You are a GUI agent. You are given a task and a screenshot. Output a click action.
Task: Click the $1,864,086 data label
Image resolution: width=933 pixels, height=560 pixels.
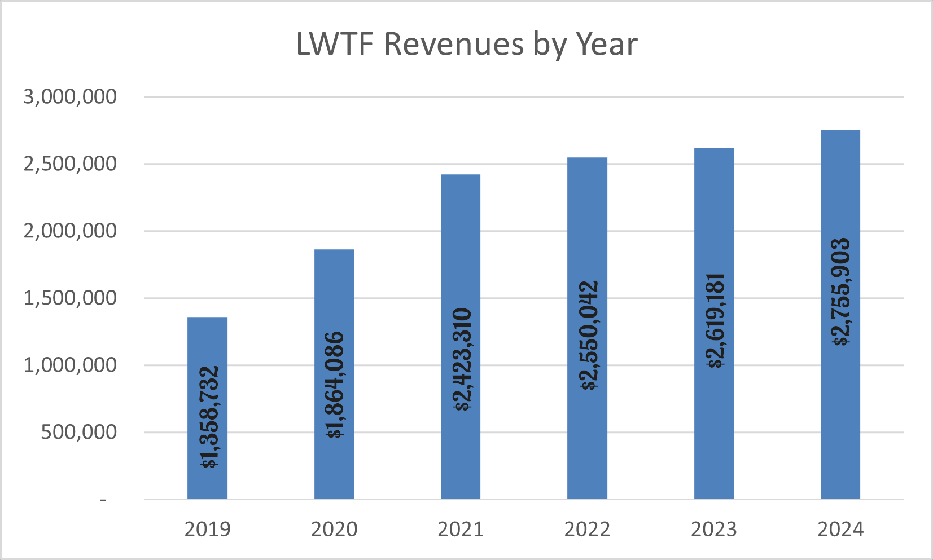tap(335, 385)
